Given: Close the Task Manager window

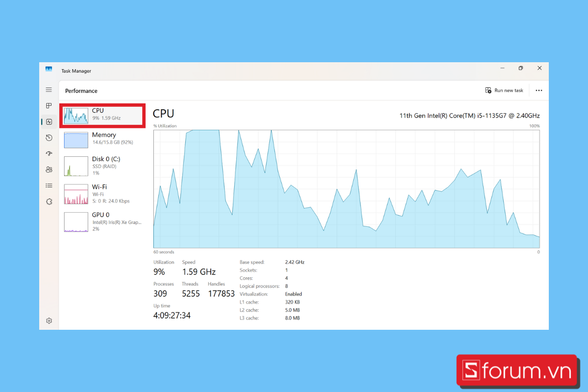Looking at the screenshot, I should click(539, 68).
